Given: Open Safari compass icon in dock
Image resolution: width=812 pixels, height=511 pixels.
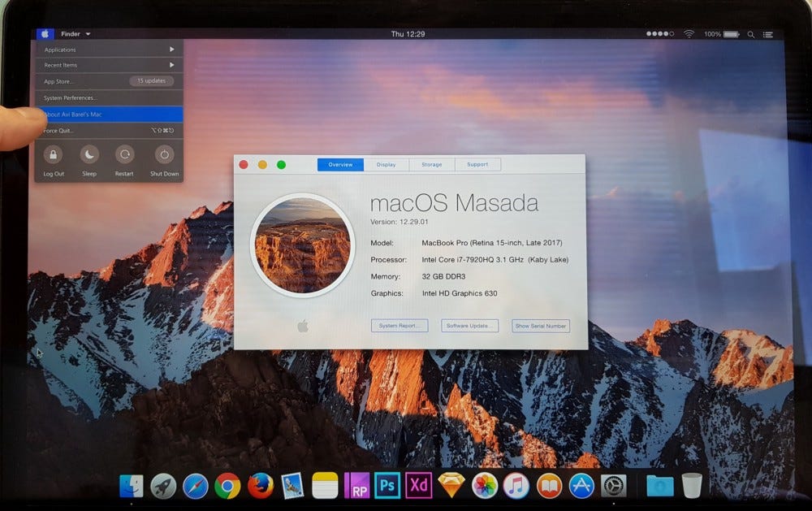Looking at the screenshot, I should click(x=195, y=487).
